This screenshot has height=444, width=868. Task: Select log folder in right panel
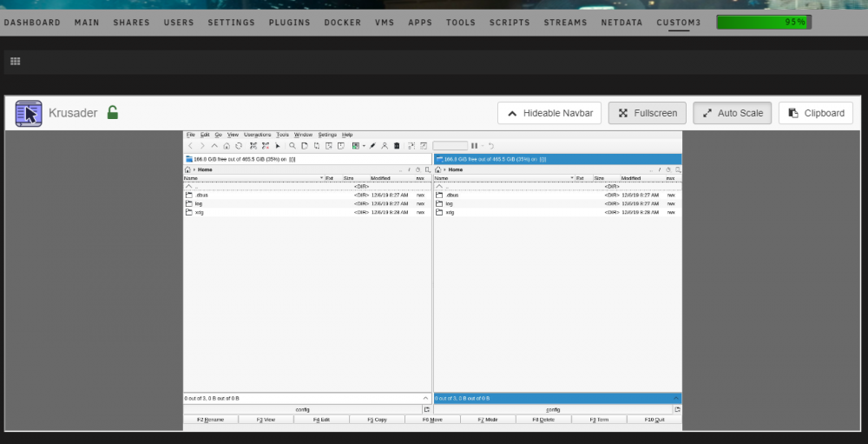(x=558, y=203)
